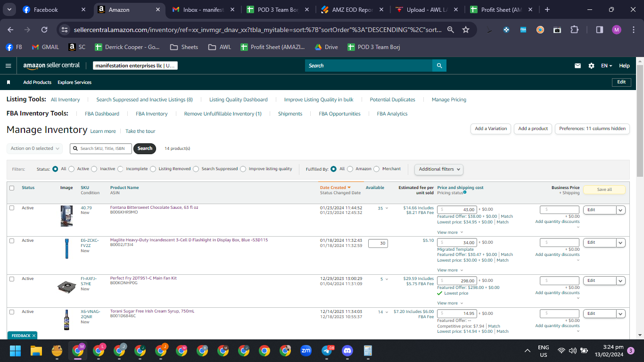Filter Fulfilled By Merchant radio button
The image size is (644, 362).
point(376,169)
